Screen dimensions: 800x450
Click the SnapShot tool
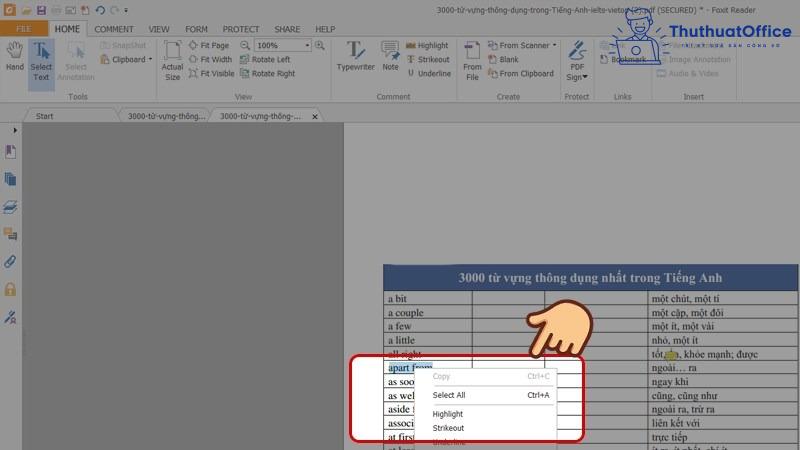(x=123, y=45)
